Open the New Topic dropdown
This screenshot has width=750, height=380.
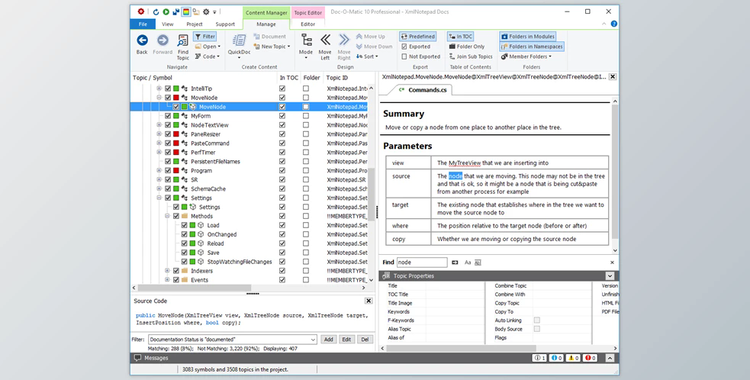tap(272, 46)
